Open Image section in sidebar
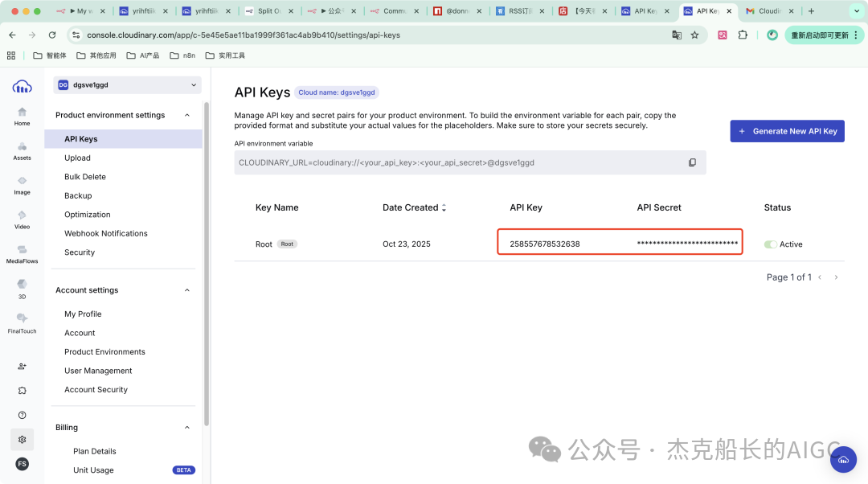 [23, 186]
